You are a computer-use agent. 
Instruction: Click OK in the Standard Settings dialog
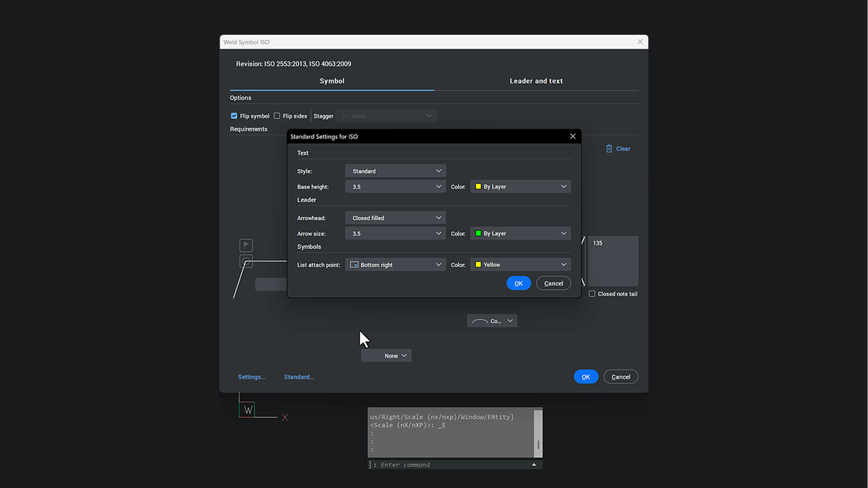[x=519, y=283]
